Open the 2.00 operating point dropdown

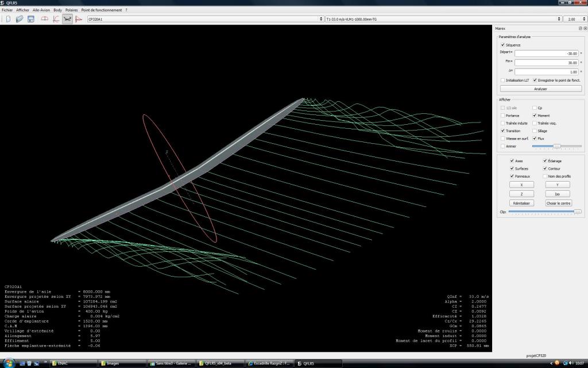coord(575,19)
